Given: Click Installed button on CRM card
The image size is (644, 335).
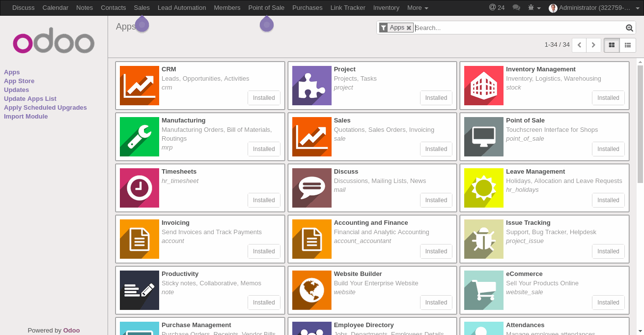Looking at the screenshot, I should tap(264, 98).
